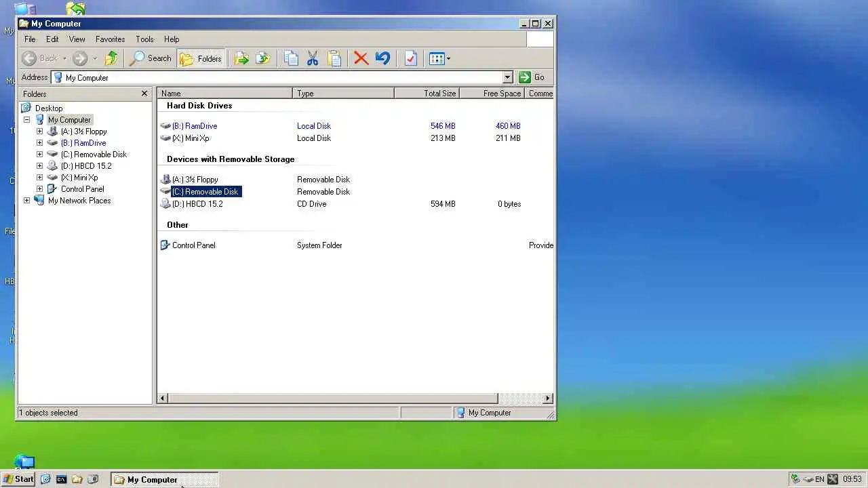The height and width of the screenshot is (488, 868).
Task: Click the wrench tools tray icon
Action: [x=833, y=479]
